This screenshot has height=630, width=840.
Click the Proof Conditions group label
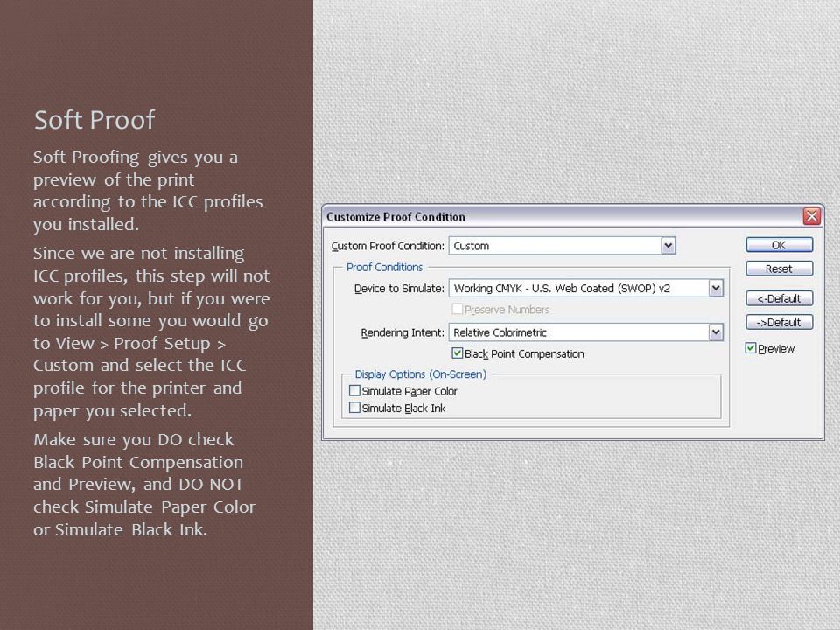[x=385, y=267]
